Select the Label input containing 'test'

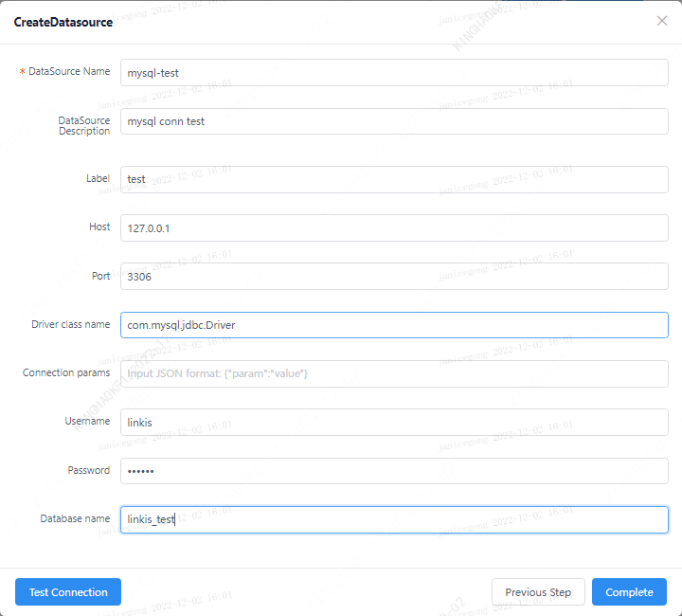pyautogui.click(x=394, y=179)
